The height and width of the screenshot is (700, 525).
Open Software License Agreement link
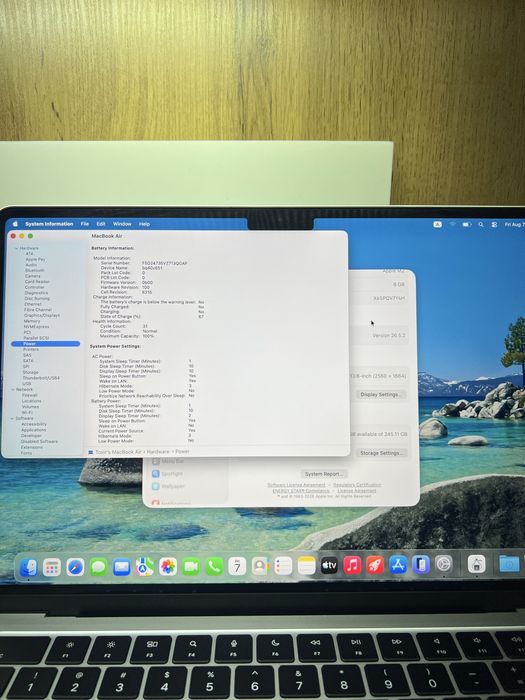point(296,485)
